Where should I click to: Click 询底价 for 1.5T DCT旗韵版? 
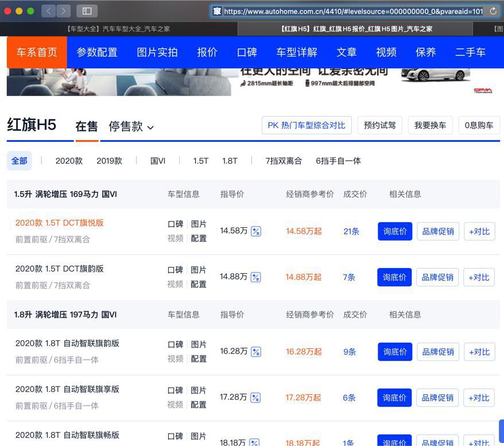click(394, 277)
